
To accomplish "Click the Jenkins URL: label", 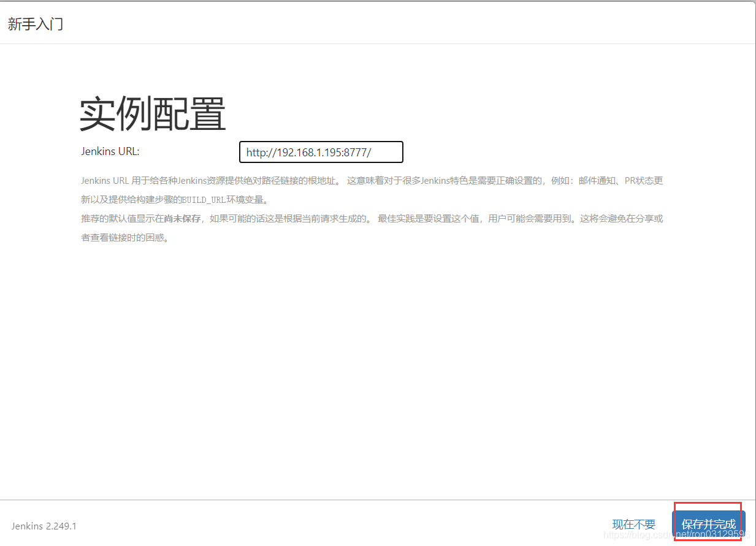I will (110, 151).
